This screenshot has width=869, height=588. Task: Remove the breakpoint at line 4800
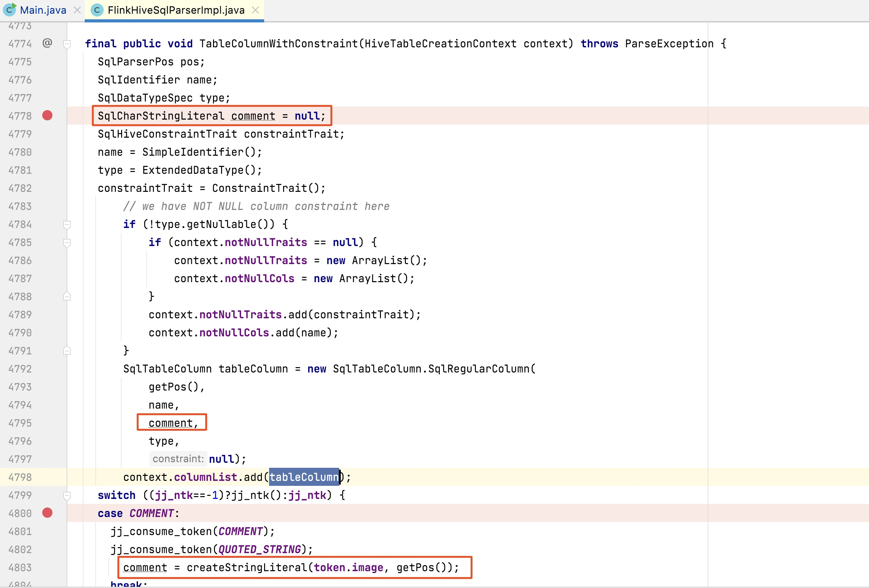[x=47, y=513]
